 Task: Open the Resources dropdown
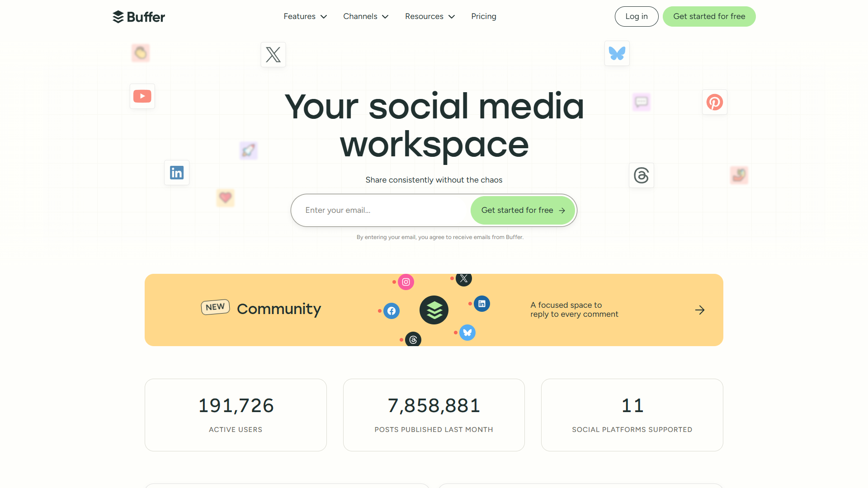[x=429, y=16]
